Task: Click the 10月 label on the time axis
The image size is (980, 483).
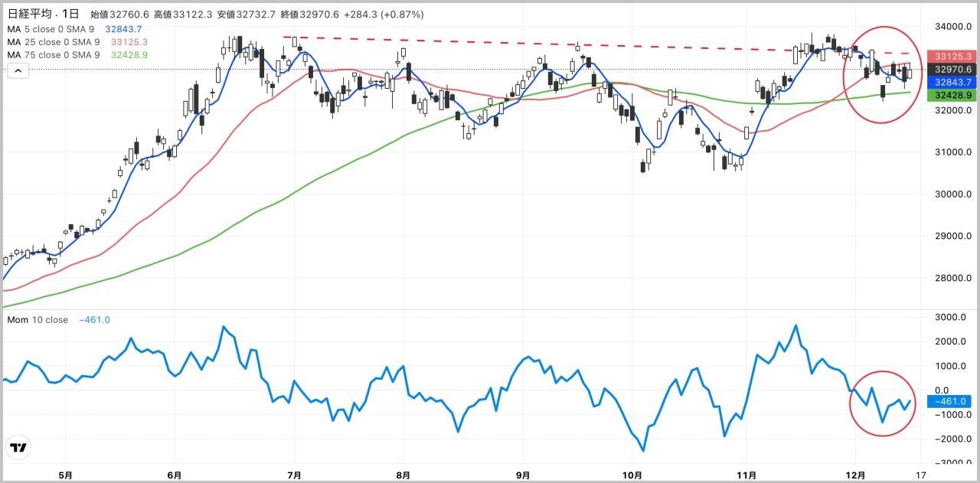Action: point(632,475)
